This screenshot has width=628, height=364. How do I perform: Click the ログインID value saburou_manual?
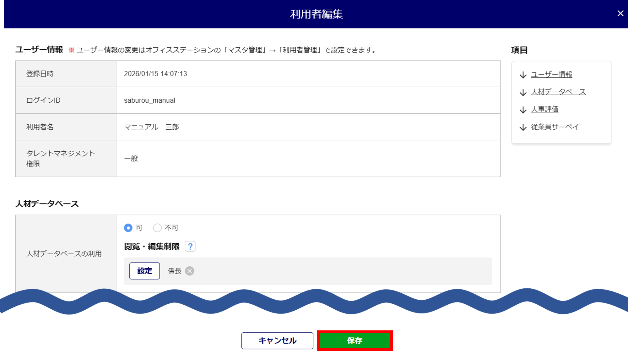[149, 101]
